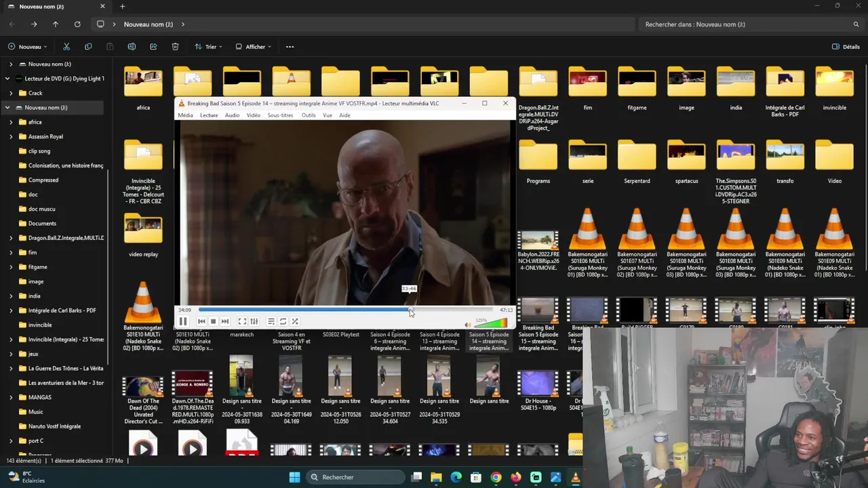Open the Nouveau dropdown in Explorer
Screen dimensions: 868x488
point(28,47)
